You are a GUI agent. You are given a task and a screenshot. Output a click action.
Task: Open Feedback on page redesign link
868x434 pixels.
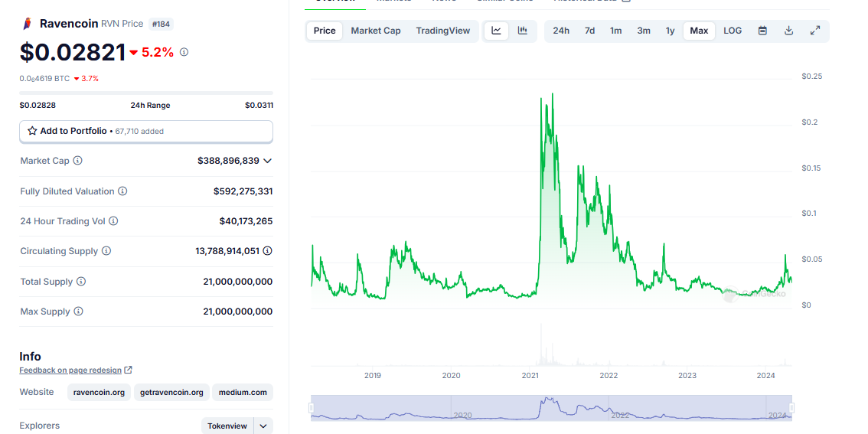coord(70,370)
